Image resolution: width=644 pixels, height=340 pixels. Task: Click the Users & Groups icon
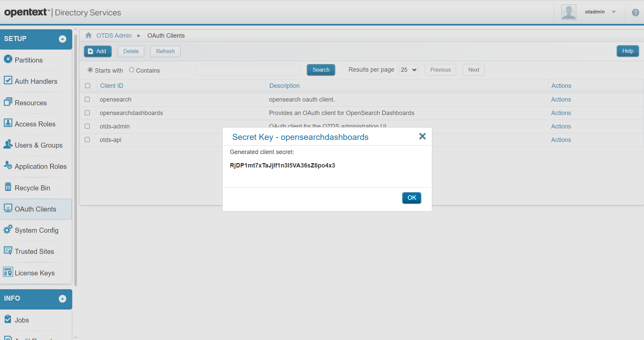8,144
